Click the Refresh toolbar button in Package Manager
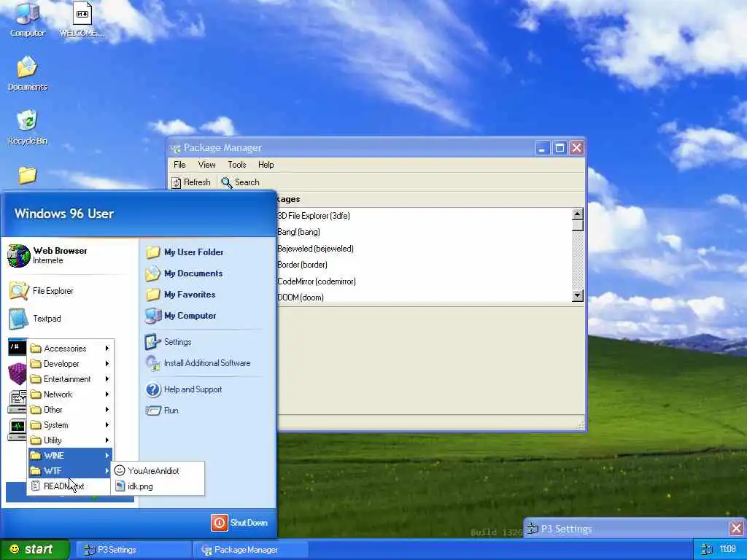The width and height of the screenshot is (747, 560). (191, 182)
